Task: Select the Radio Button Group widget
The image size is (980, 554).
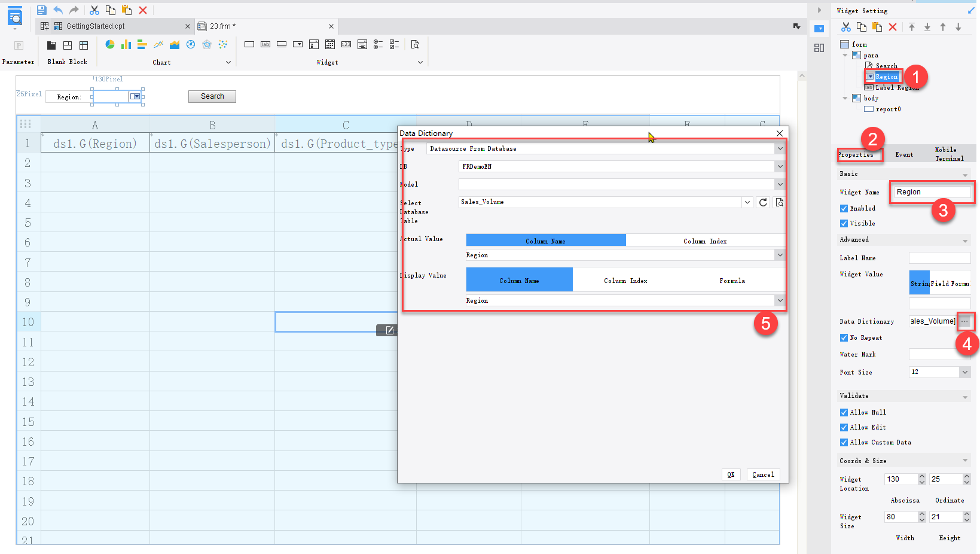Action: [377, 44]
